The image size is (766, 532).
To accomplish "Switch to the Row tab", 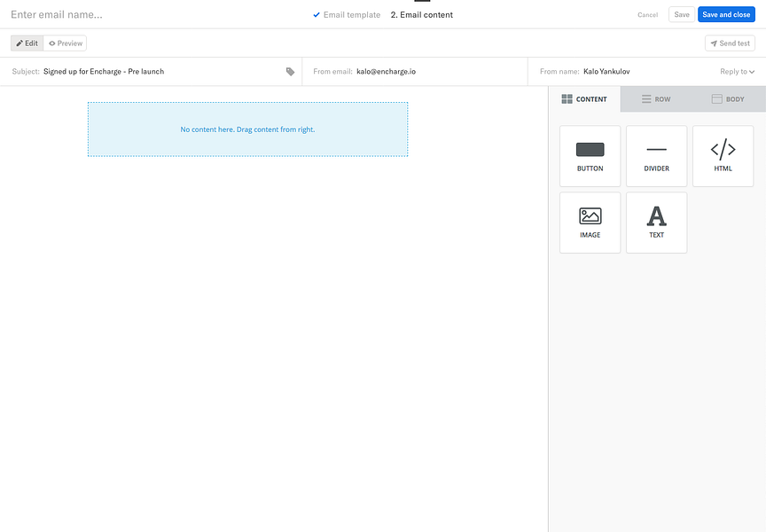I will coord(656,99).
